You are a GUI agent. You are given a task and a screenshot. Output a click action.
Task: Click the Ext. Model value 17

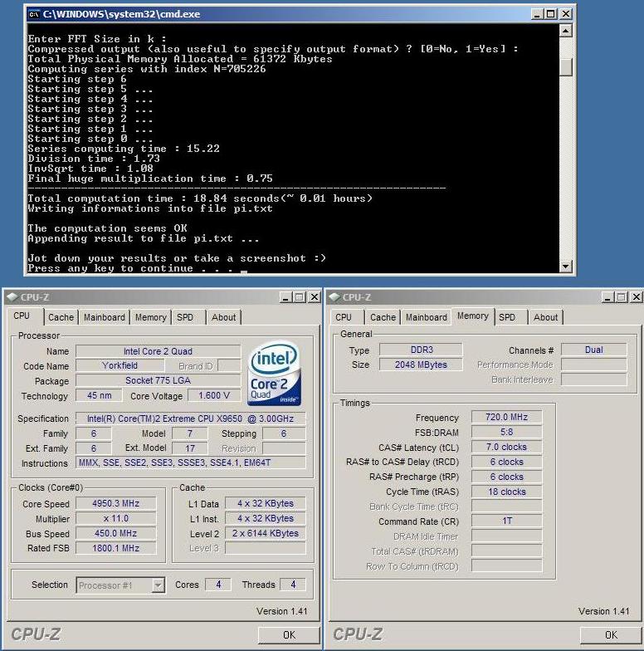[190, 448]
